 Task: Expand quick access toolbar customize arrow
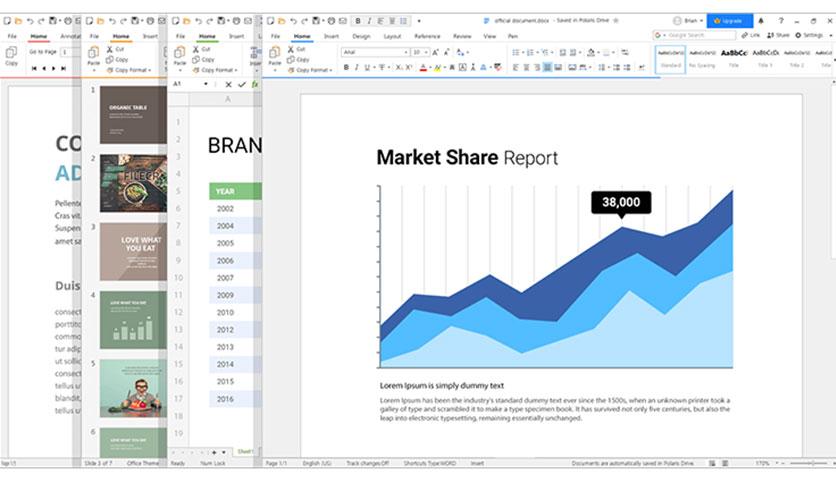[x=419, y=21]
